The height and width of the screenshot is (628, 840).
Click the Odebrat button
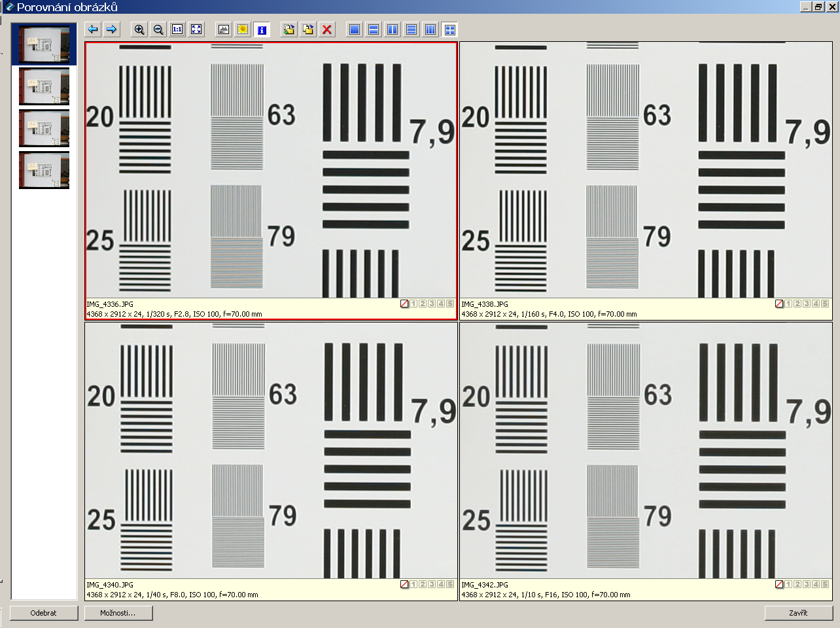coord(44,613)
